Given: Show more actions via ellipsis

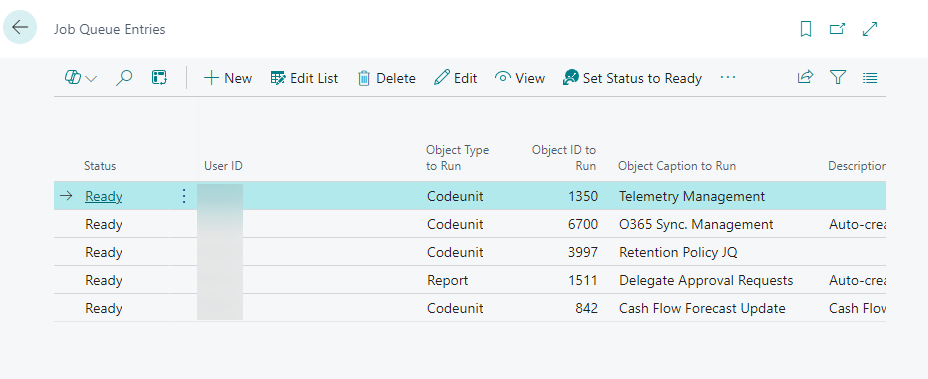Looking at the screenshot, I should pos(727,78).
